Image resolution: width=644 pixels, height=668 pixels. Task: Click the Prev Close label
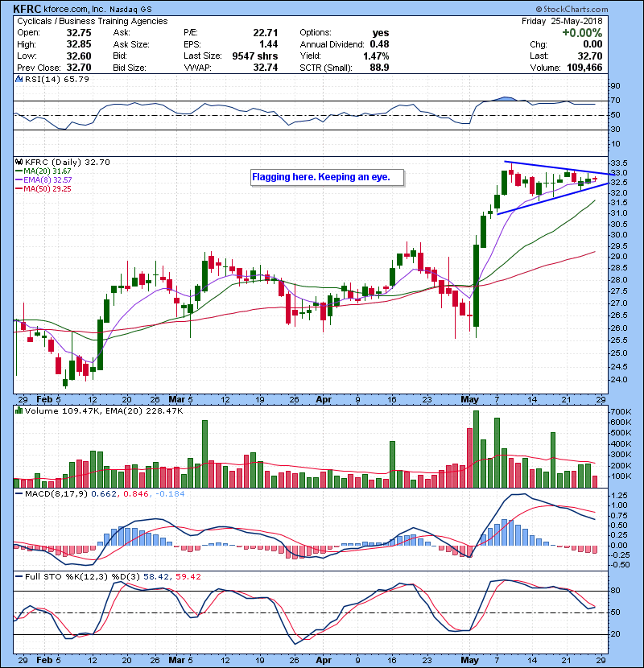pyautogui.click(x=39, y=68)
